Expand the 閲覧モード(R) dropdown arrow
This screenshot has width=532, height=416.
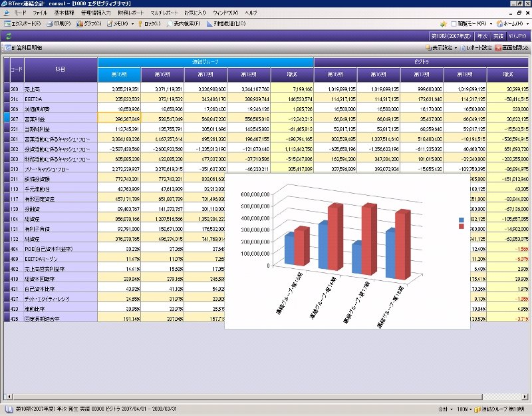[x=491, y=24]
